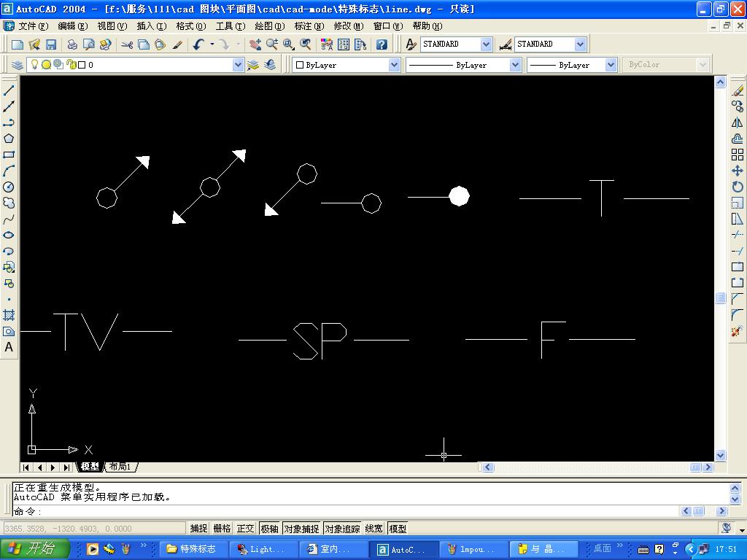This screenshot has height=560, width=747.
Task: Click the Fillet tool
Action: click(738, 315)
